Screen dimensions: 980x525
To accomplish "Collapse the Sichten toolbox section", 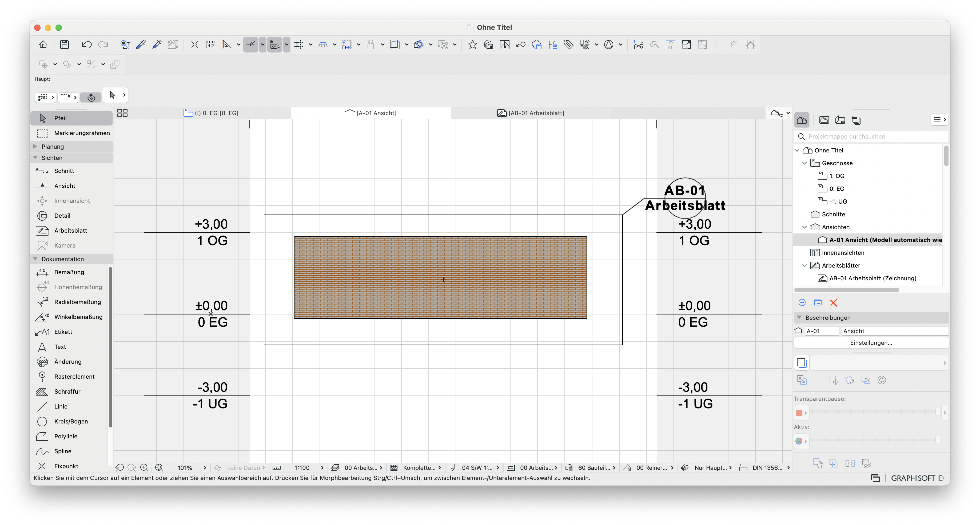I will coord(35,157).
